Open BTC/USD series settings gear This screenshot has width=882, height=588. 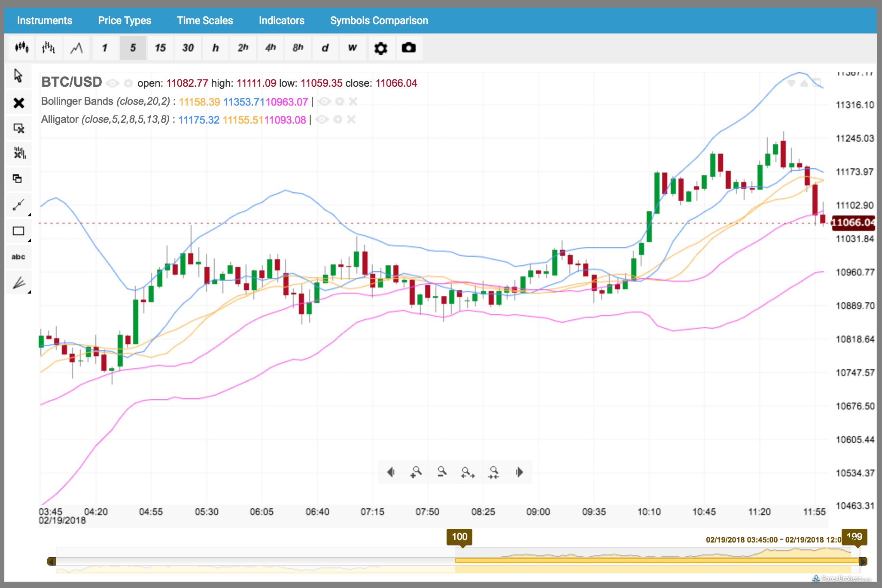[x=128, y=83]
